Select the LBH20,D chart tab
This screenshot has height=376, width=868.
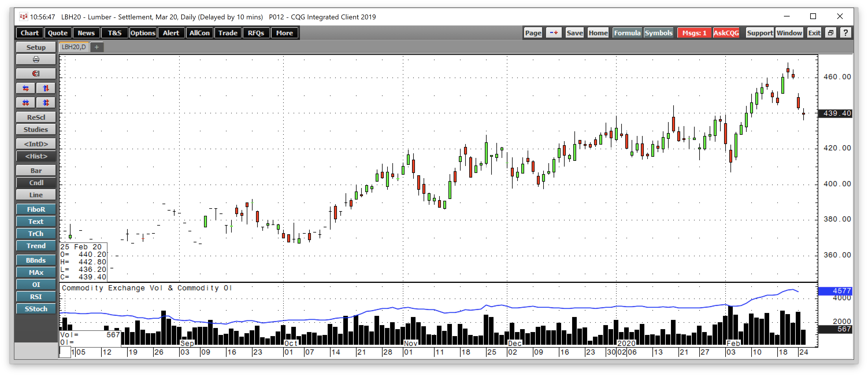pyautogui.click(x=74, y=47)
